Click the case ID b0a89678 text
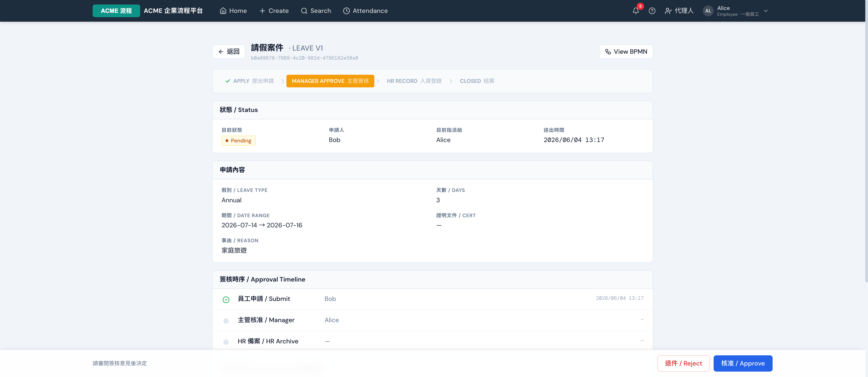Screen dimensions: 868x377 coord(304,58)
